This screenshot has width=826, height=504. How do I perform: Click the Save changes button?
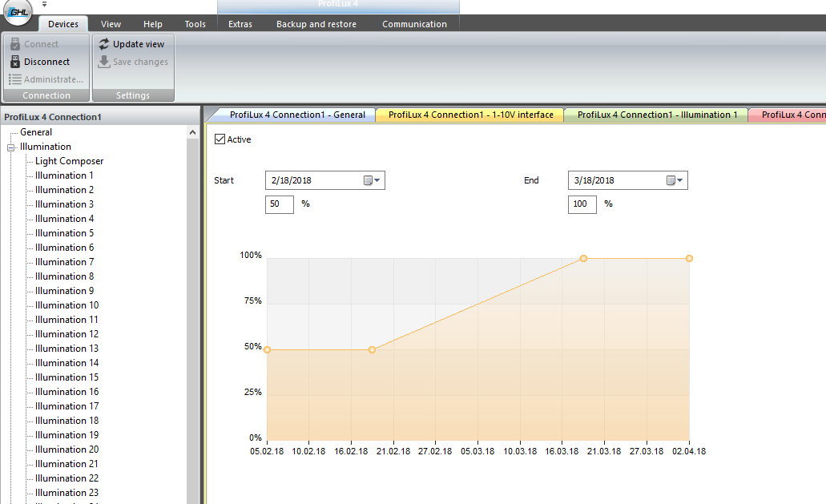133,62
